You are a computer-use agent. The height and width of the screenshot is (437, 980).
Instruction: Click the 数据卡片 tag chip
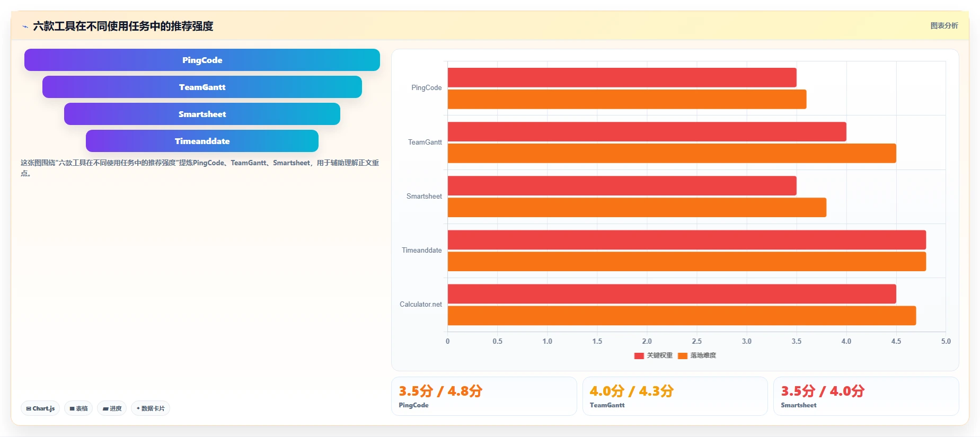(x=151, y=408)
